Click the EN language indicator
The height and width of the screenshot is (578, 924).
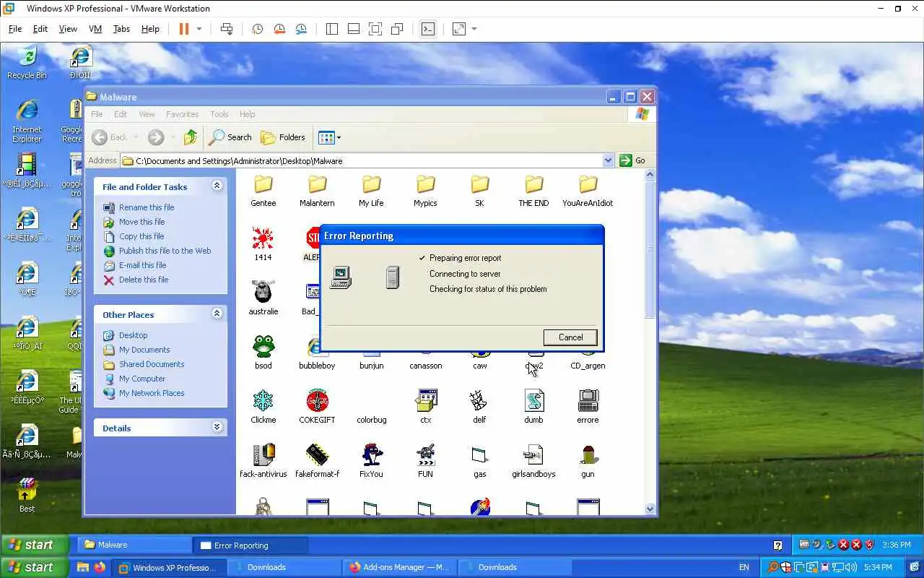coord(744,567)
